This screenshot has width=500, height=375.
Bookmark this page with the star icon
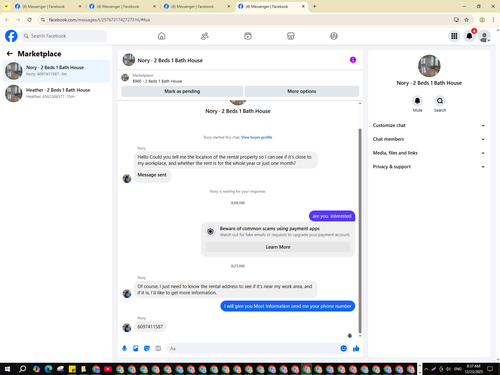click(466, 20)
